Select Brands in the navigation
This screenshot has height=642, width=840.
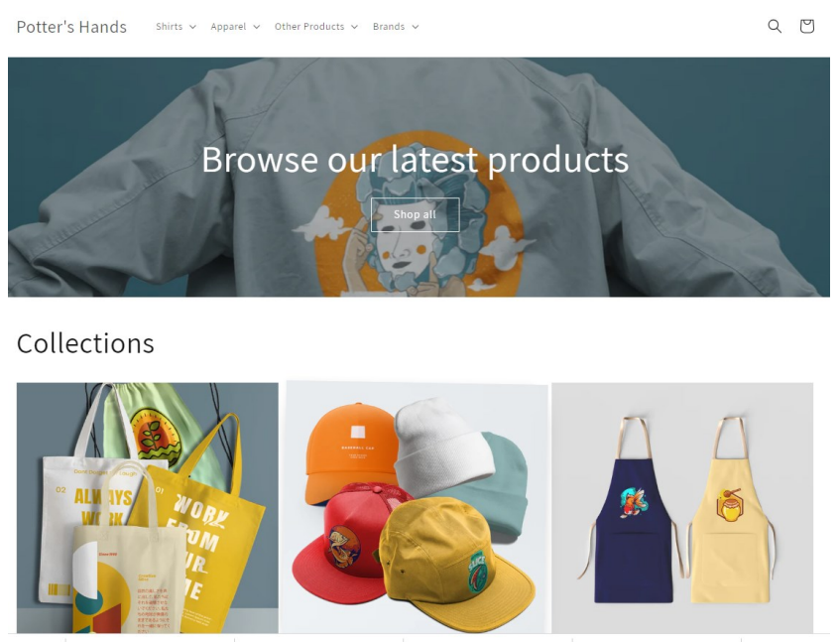(389, 26)
